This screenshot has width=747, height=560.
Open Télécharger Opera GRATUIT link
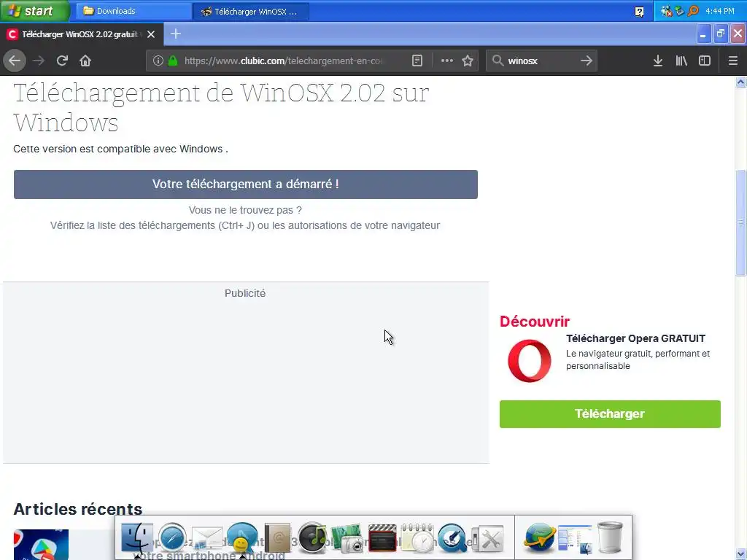click(x=635, y=338)
